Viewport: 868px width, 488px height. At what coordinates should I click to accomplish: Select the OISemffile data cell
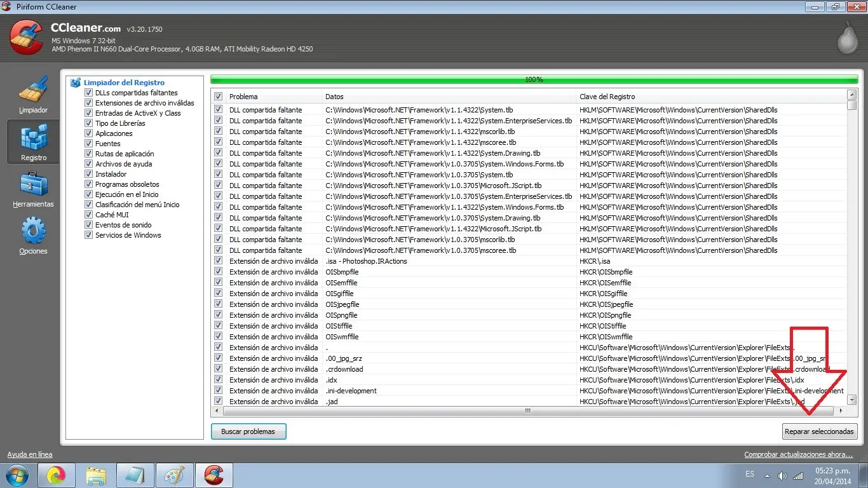[341, 283]
